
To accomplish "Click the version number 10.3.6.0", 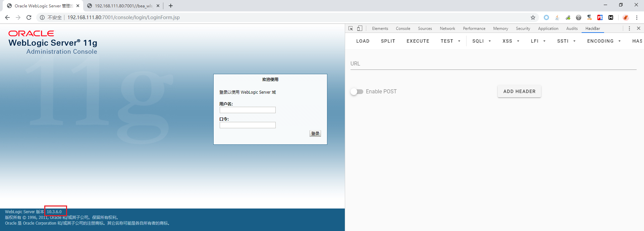I will pyautogui.click(x=54, y=212).
